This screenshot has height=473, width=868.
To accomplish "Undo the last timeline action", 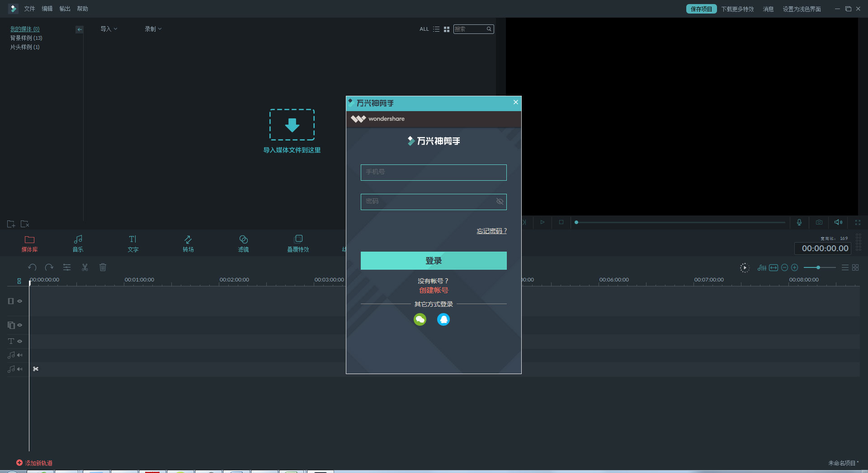I will [32, 267].
